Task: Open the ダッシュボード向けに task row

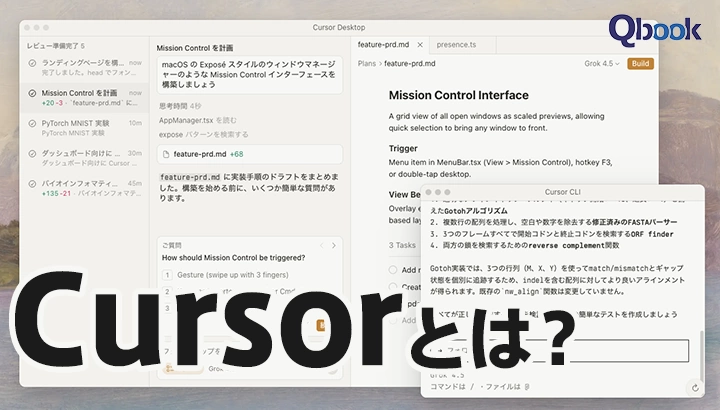Action: coord(85,158)
